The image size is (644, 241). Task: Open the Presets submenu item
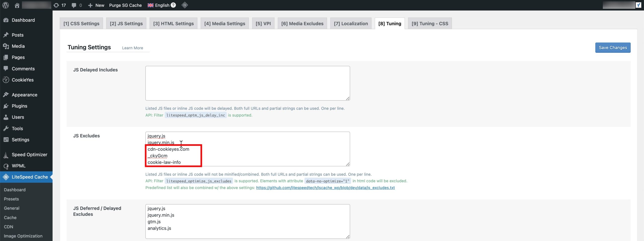coord(11,199)
